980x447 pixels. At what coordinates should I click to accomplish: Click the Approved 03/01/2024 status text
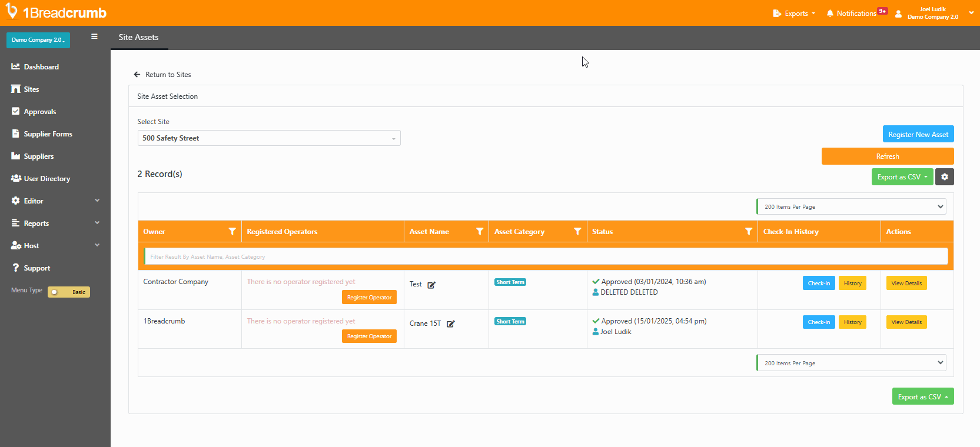pyautogui.click(x=653, y=282)
